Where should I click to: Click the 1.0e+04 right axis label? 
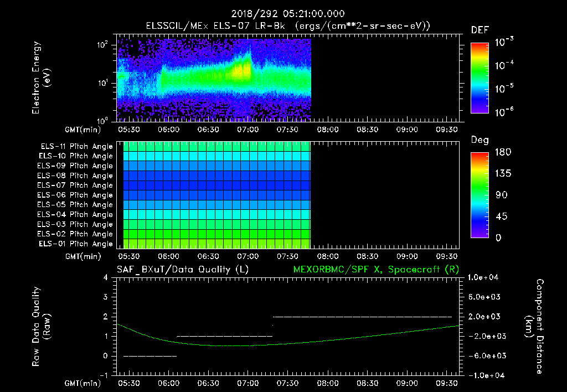click(483, 277)
